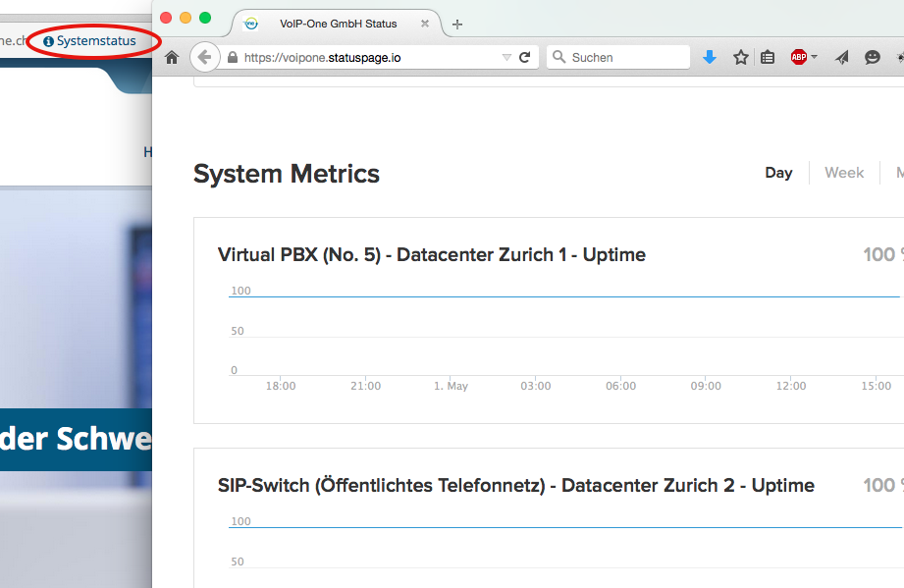Screen dimensions: 904x588
Task: Switch System Metrics to Day view
Action: [x=778, y=173]
